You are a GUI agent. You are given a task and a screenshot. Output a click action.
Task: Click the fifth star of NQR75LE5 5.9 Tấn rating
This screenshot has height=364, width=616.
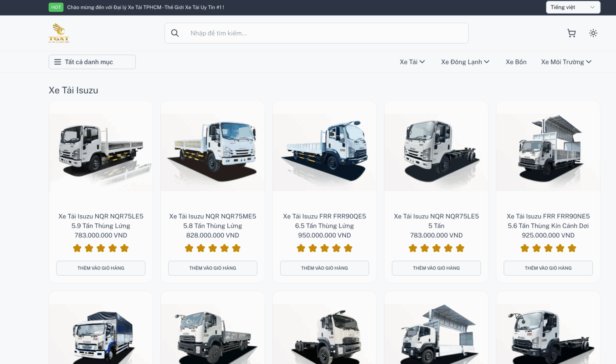click(x=124, y=248)
